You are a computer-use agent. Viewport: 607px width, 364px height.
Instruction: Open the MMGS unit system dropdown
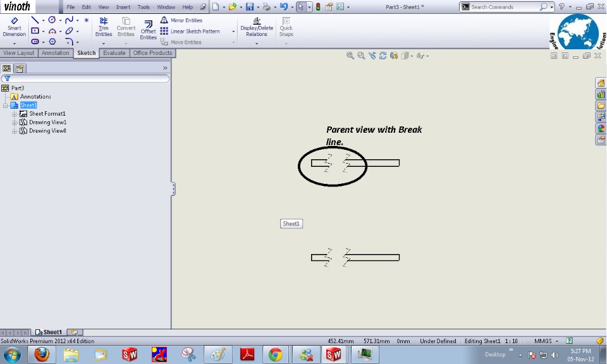point(546,341)
